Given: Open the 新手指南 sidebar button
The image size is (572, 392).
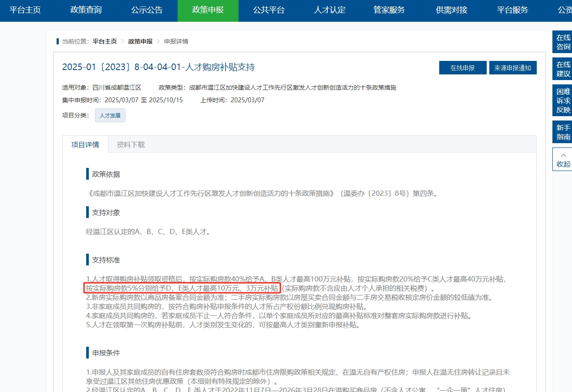Looking at the screenshot, I should pos(563,132).
